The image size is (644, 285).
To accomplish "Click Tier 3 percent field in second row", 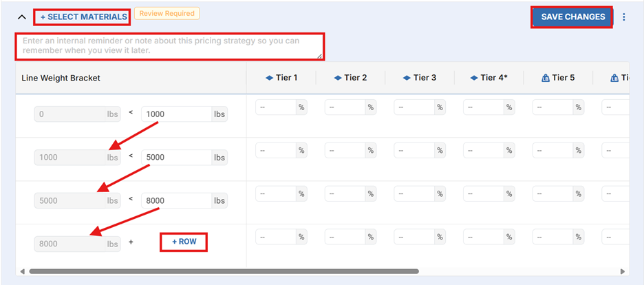I will [414, 151].
